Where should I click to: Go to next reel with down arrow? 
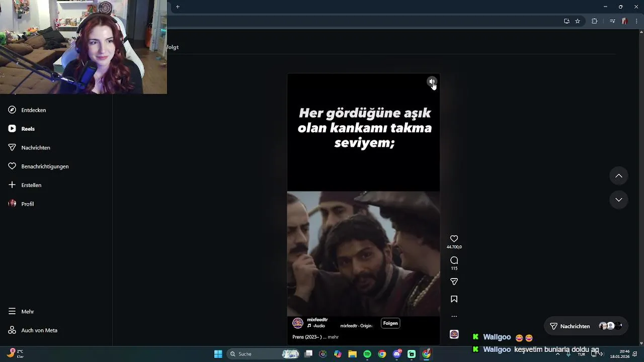(619, 200)
